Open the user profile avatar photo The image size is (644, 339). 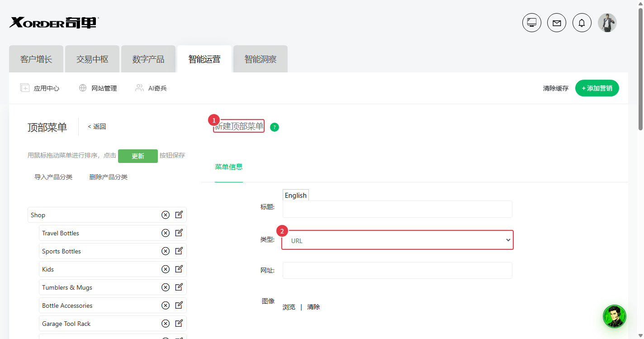pos(607,23)
